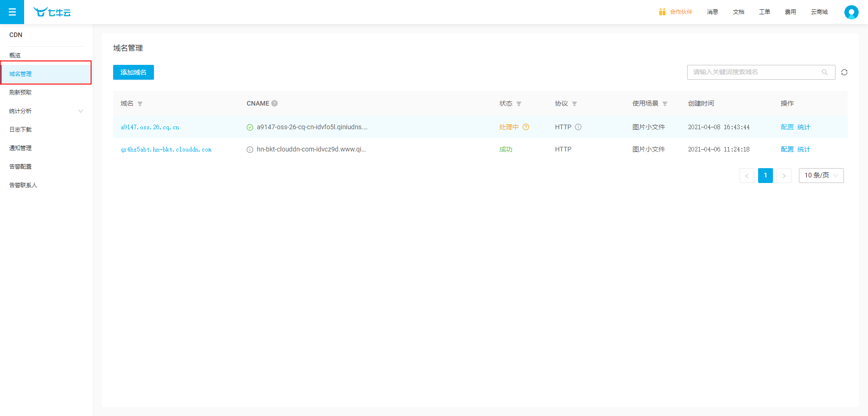Open the user avatar profile menu
868x416 pixels.
[x=851, y=12]
